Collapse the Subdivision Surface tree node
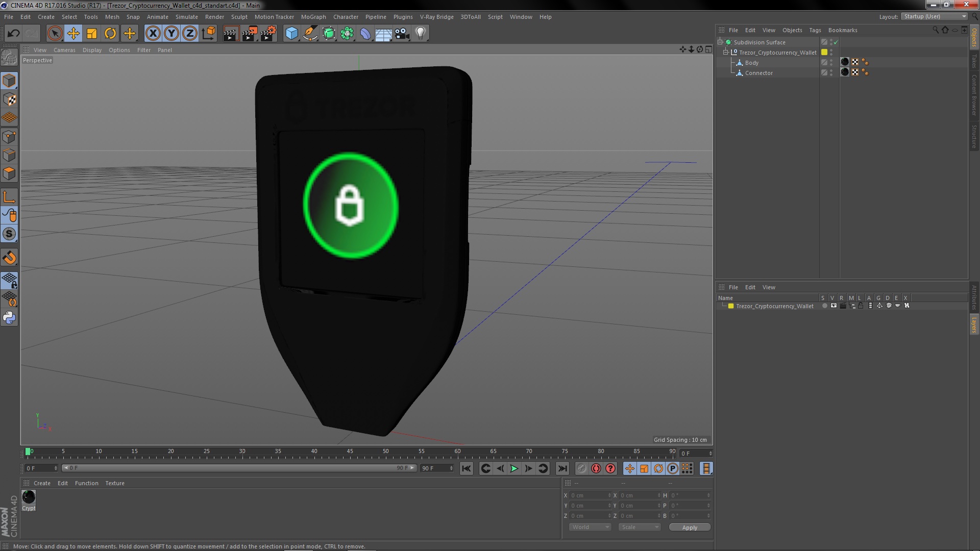Viewport: 980px width, 551px height. [x=720, y=42]
